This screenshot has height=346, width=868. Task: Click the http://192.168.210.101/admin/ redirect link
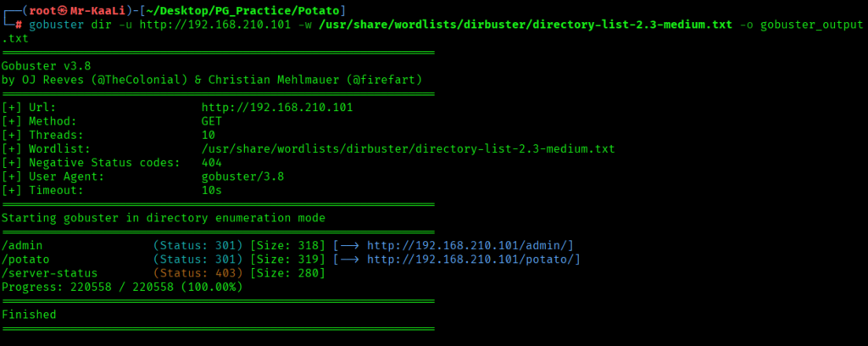[x=470, y=245]
